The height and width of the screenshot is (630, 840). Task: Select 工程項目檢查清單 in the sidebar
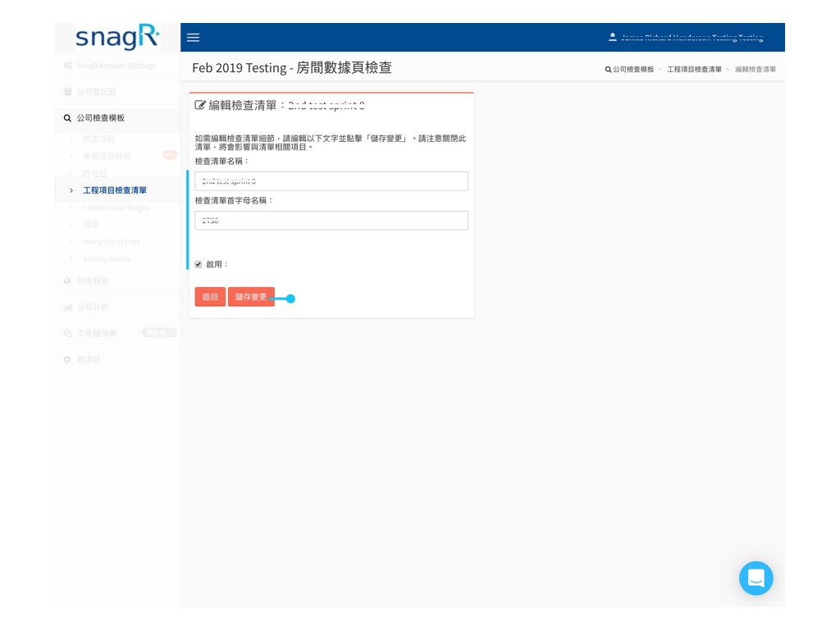pyautogui.click(x=115, y=190)
